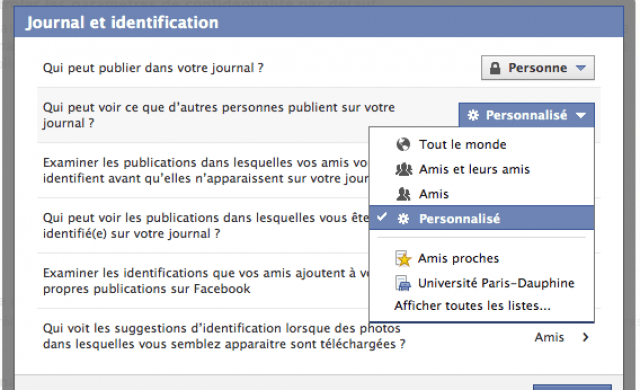Expand the Amis chevron for identification suggestions
The width and height of the screenshot is (640, 390).
[586, 337]
